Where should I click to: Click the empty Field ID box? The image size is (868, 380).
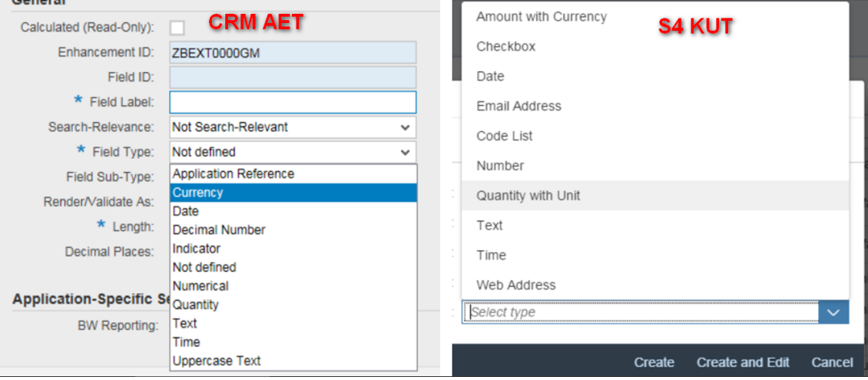[x=293, y=78]
